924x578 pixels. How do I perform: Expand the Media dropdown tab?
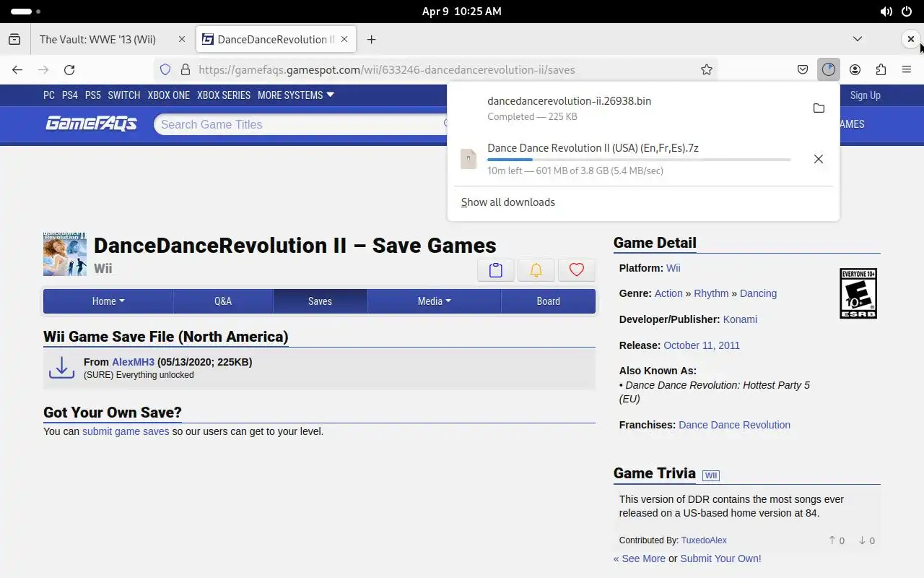pyautogui.click(x=434, y=301)
